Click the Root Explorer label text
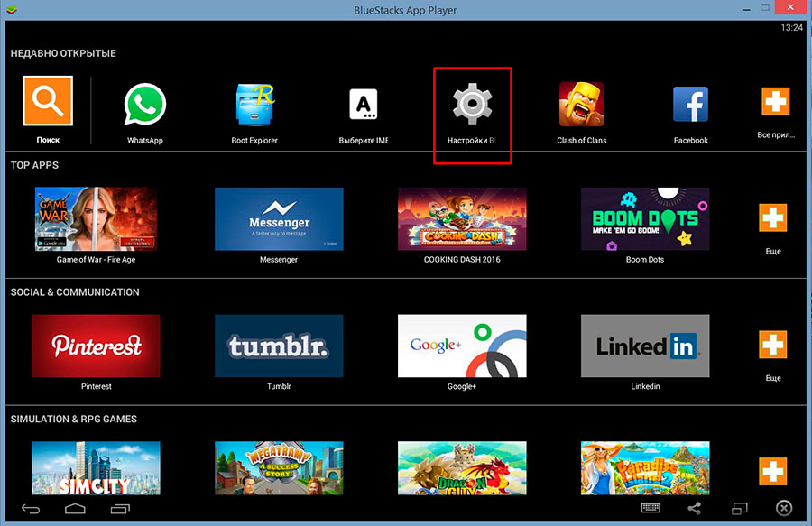This screenshot has width=812, height=526. click(x=254, y=141)
